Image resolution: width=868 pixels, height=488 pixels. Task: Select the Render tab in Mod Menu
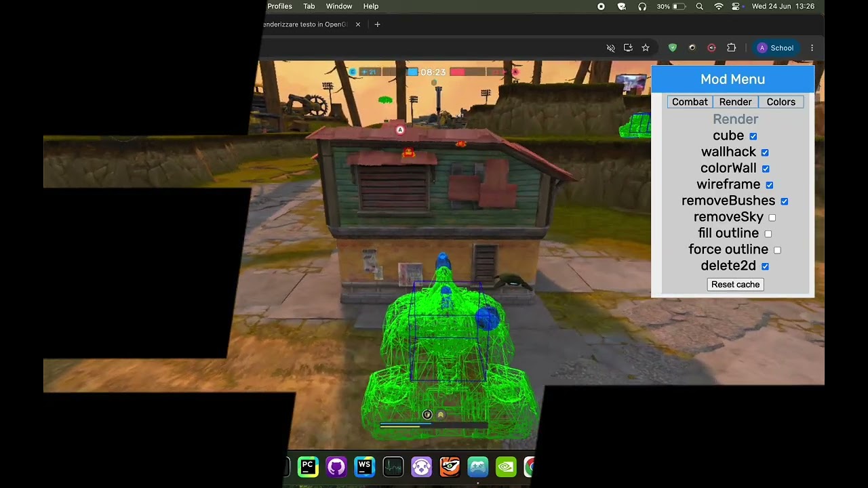[736, 102]
